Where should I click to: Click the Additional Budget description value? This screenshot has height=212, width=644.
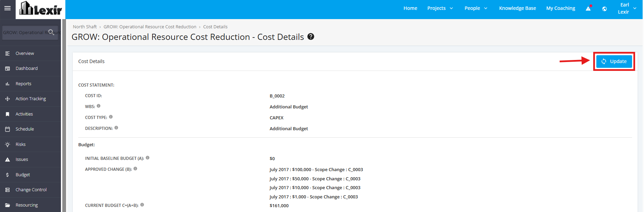[x=289, y=128]
